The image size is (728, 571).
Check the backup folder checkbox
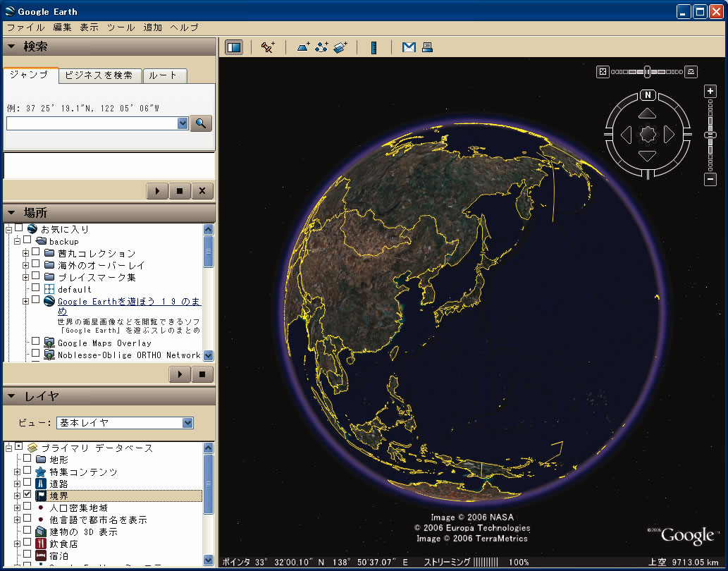[x=27, y=240]
